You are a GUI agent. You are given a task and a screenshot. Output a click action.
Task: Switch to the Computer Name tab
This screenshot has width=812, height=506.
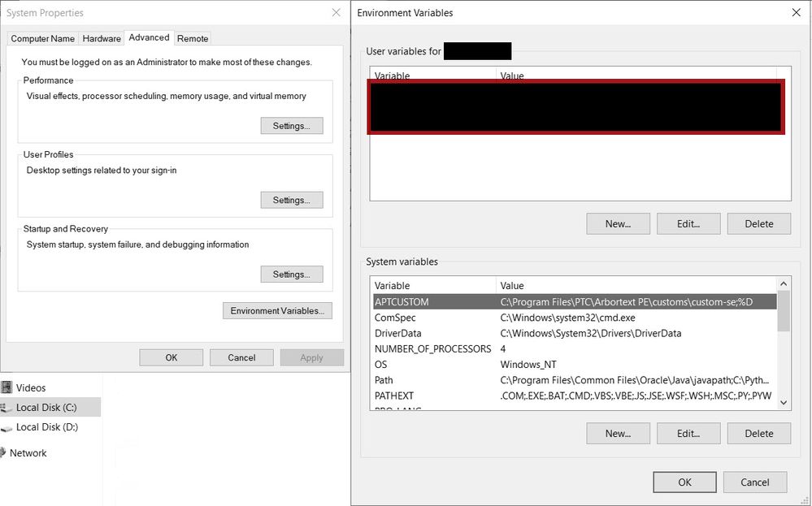tap(42, 38)
